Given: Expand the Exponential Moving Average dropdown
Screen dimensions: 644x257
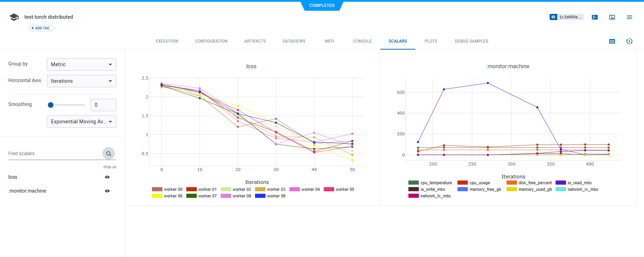Looking at the screenshot, I should (82, 122).
